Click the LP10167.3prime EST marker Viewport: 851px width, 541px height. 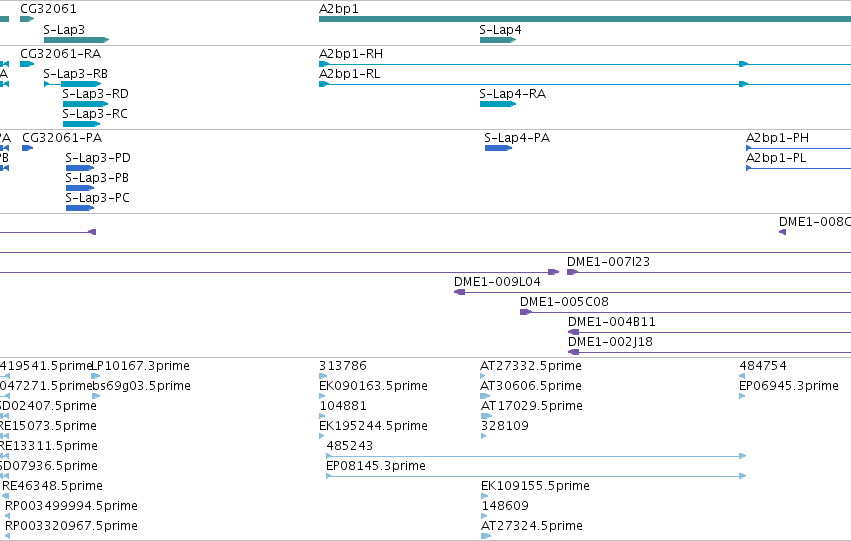click(x=96, y=375)
